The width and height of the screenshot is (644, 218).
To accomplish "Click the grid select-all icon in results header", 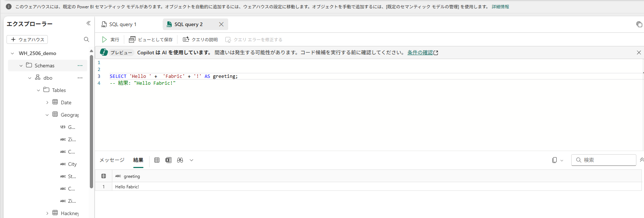I will coord(104,176).
